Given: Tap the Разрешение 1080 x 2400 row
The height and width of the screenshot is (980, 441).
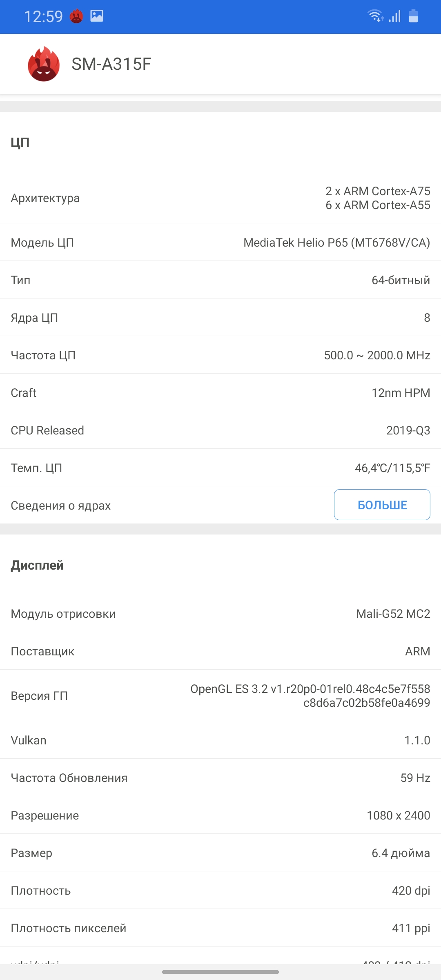Looking at the screenshot, I should [220, 815].
